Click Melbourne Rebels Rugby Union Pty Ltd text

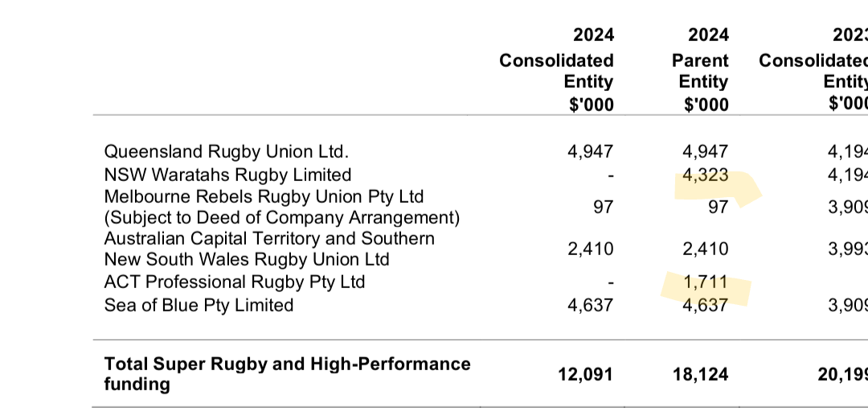[x=264, y=196]
